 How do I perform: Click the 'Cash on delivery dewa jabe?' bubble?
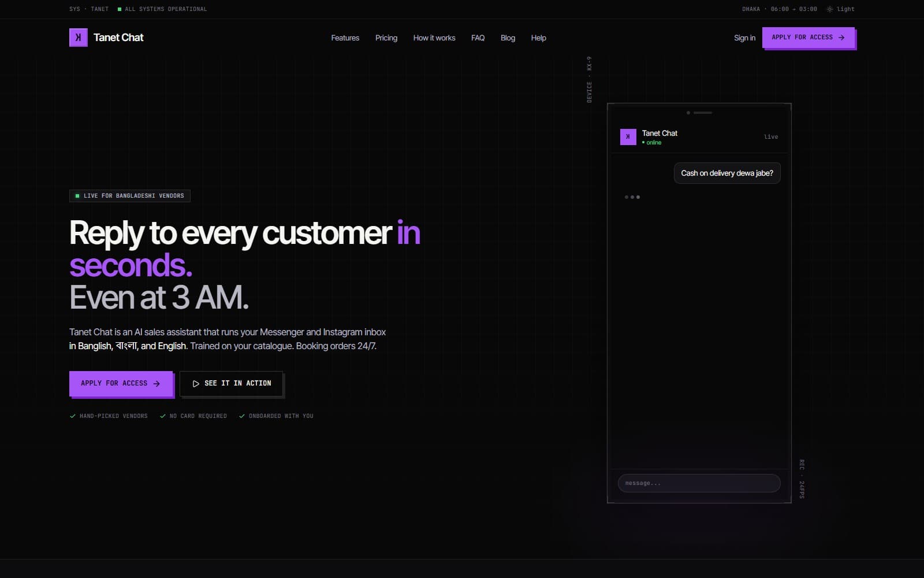pyautogui.click(x=727, y=173)
